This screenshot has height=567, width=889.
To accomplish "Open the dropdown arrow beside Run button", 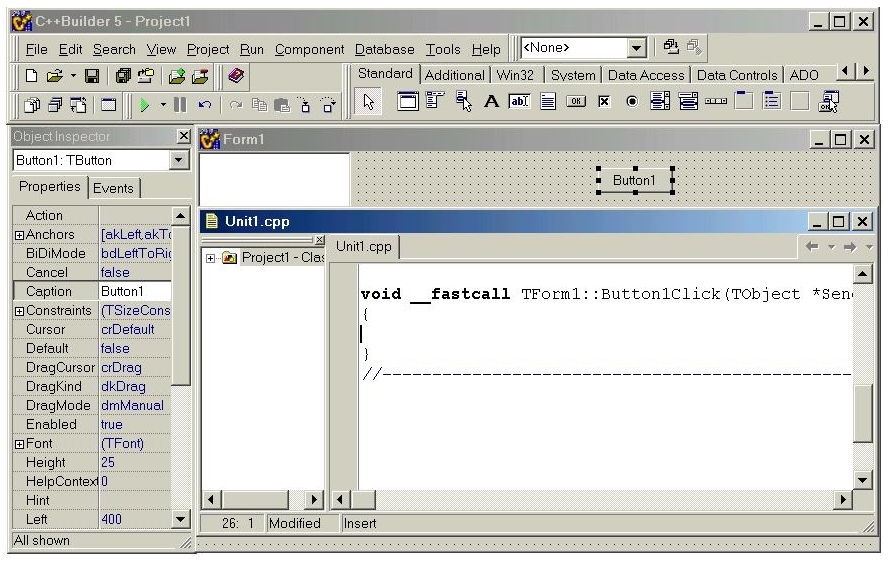I will (x=163, y=105).
